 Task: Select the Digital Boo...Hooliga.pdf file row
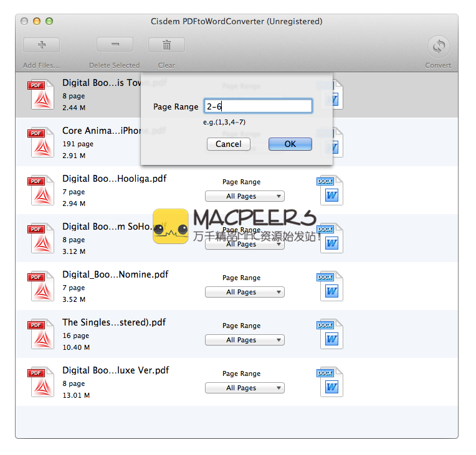[x=115, y=179]
